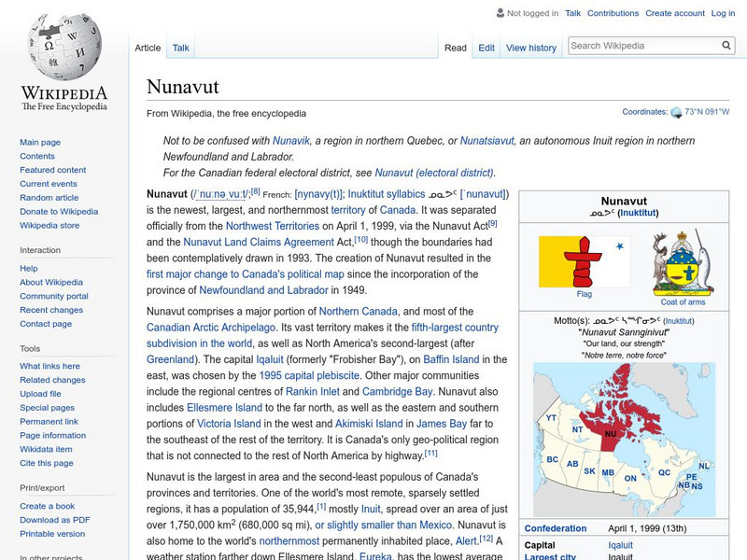The image size is (747, 560).
Task: Click the NU label on the map
Action: pos(611,434)
